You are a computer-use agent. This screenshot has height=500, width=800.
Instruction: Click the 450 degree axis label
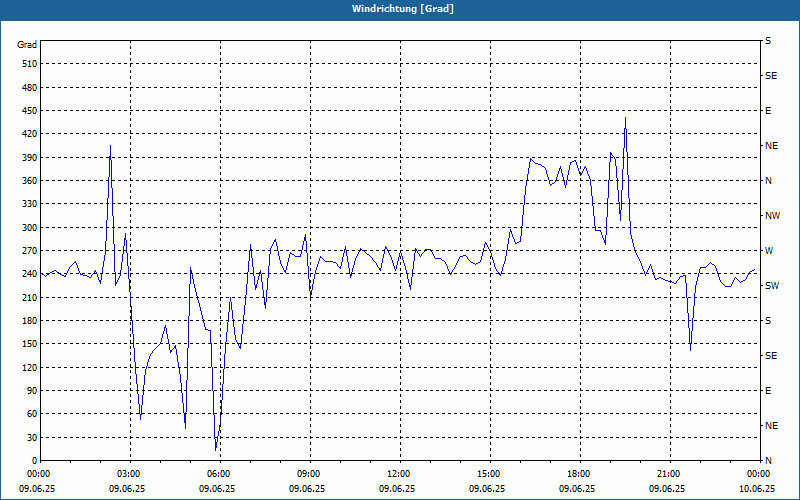[30, 111]
